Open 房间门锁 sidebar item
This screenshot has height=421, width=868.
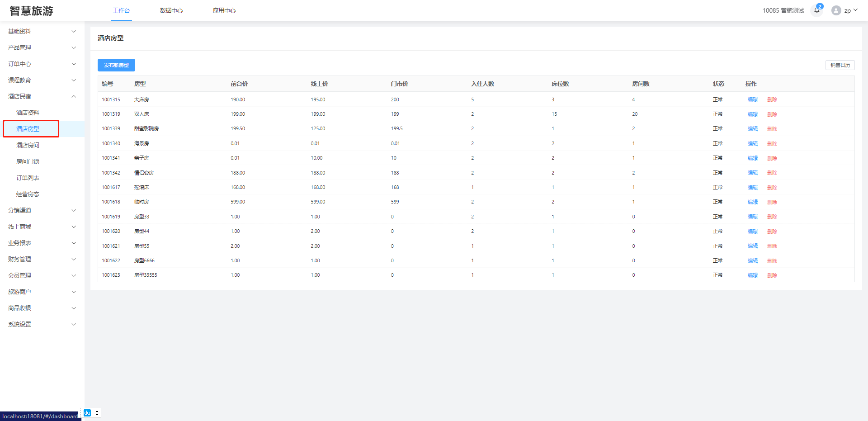28,161
